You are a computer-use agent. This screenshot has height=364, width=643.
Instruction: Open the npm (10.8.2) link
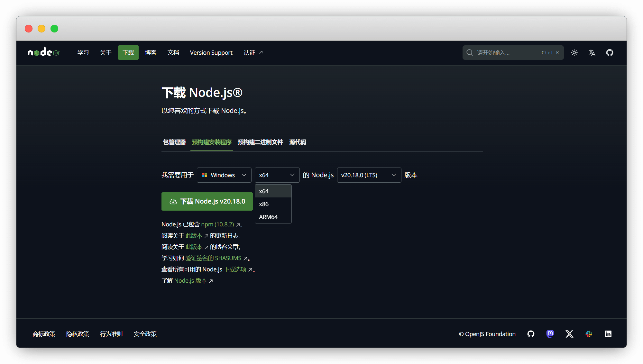pos(217,224)
